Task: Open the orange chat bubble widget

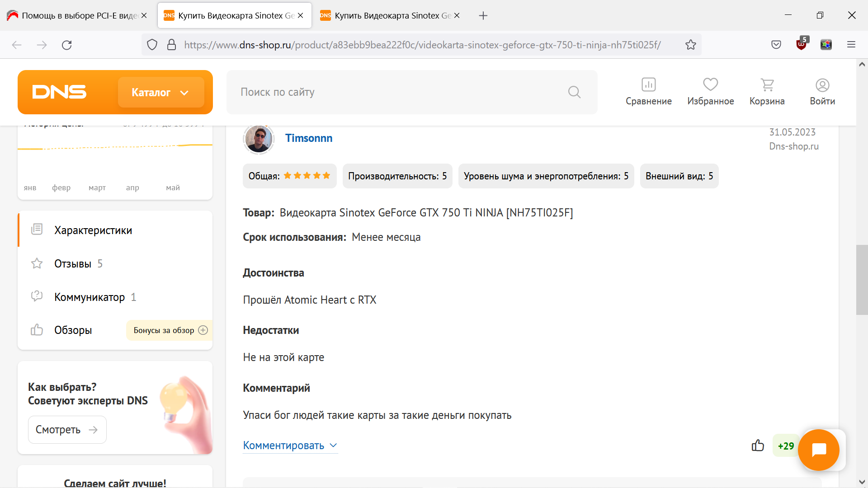Action: 819,450
